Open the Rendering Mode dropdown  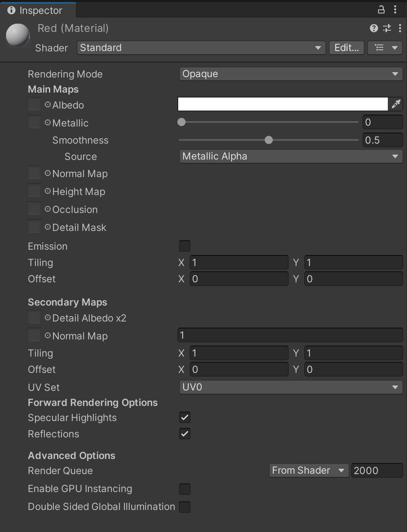pos(290,74)
